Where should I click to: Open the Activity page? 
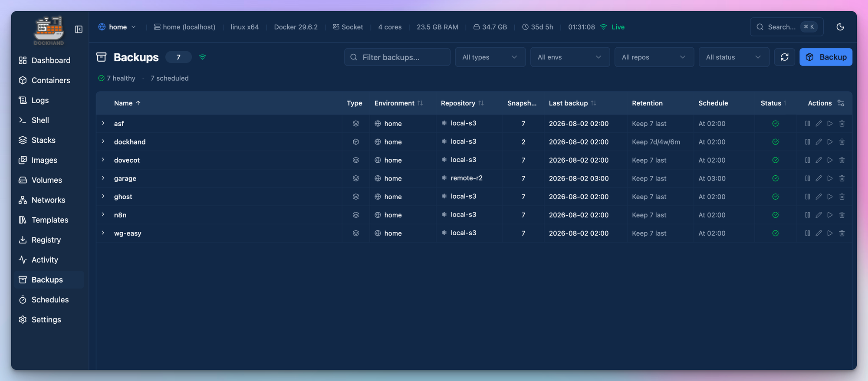coord(49,260)
